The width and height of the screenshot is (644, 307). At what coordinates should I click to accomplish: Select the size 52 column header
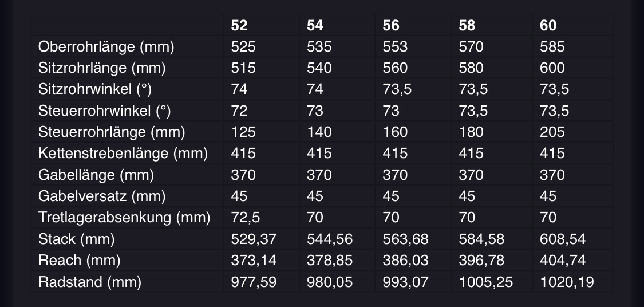click(x=239, y=25)
